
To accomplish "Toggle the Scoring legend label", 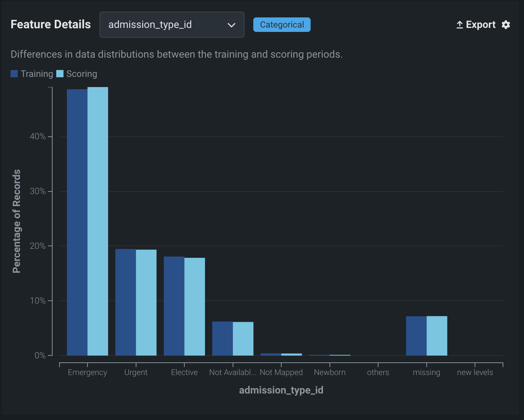I will 82,74.
